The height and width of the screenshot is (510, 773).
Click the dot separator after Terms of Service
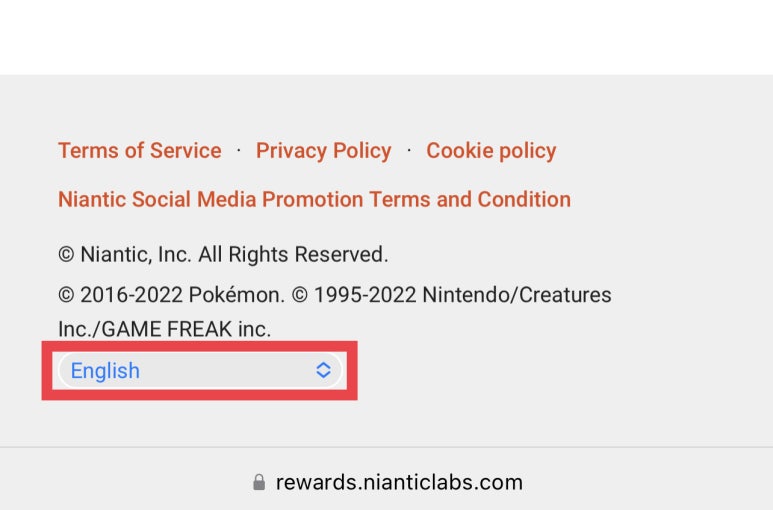(x=239, y=150)
